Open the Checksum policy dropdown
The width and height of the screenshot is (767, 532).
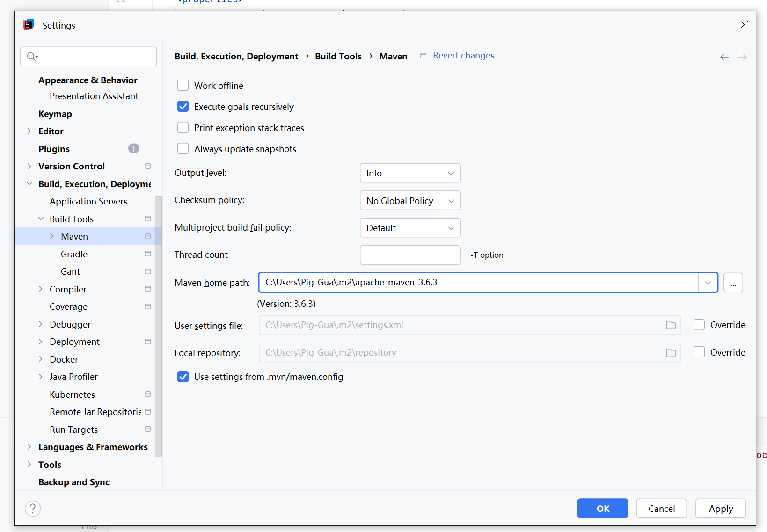tap(410, 200)
